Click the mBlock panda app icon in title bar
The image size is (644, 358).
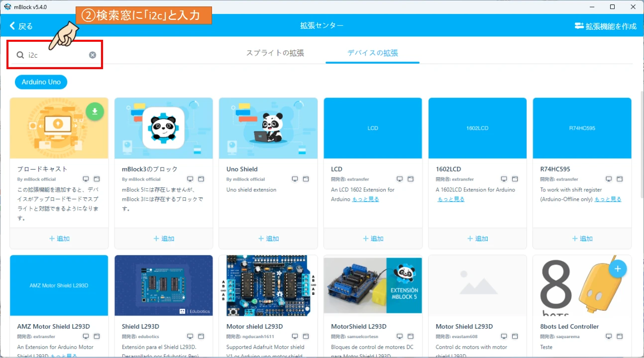coord(7,6)
